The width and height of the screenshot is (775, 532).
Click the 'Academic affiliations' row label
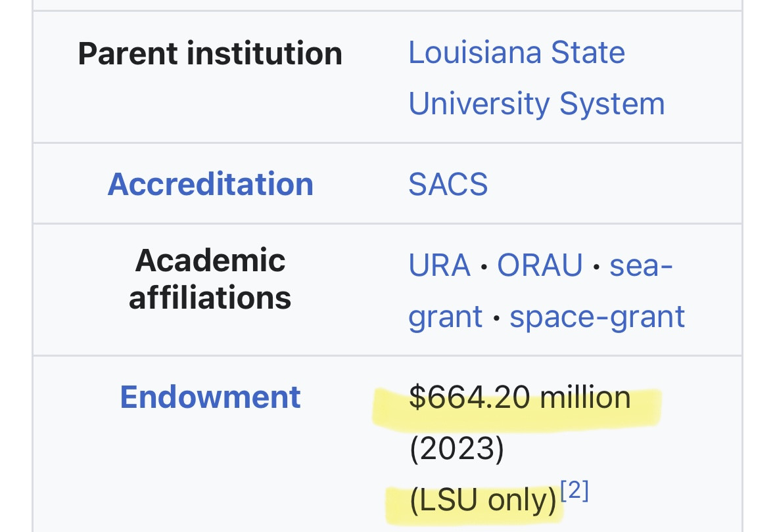(210, 279)
